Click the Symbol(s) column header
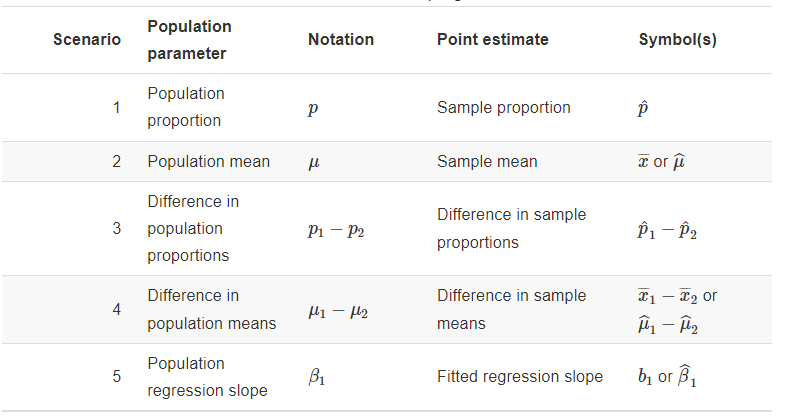This screenshot has height=417, width=785. point(677,40)
